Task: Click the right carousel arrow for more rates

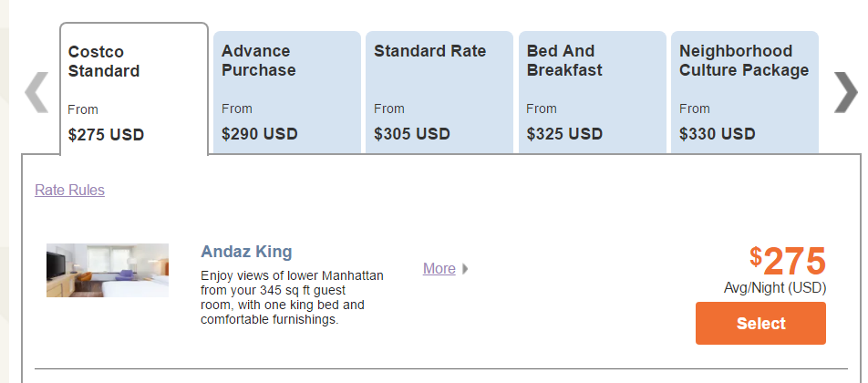Action: click(845, 92)
